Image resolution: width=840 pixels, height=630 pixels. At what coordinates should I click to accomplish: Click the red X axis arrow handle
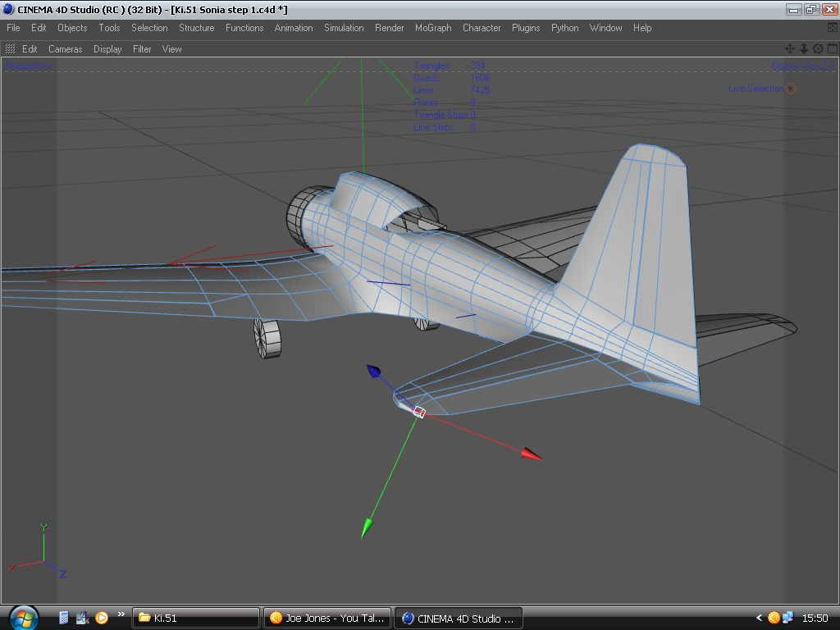point(532,454)
